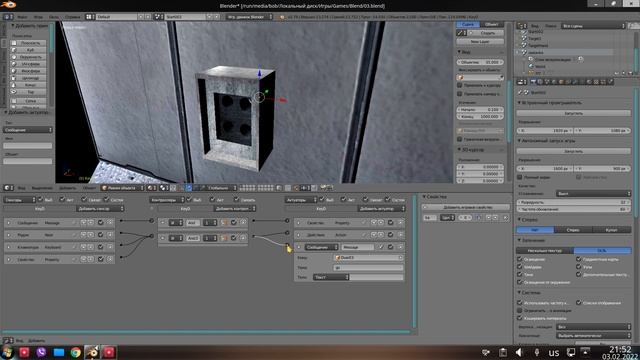Click the red X axis manipulator arrow
Viewport: 640px width, 360px height.
coord(283,100)
